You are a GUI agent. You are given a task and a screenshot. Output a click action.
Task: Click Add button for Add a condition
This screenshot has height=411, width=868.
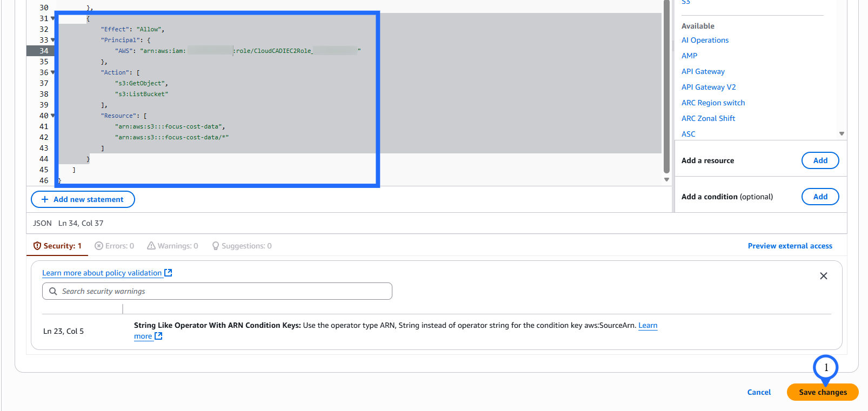click(x=820, y=197)
